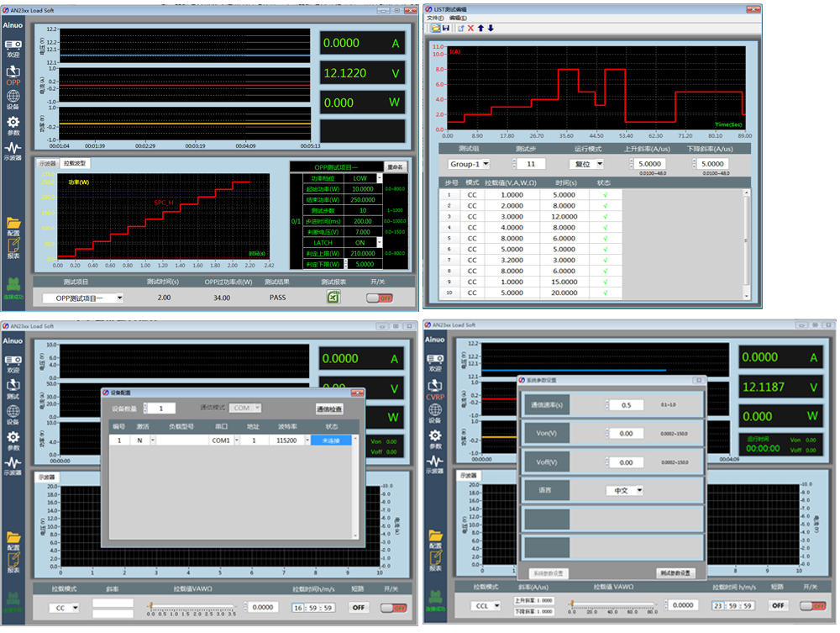Switch to the 拉载波型 tab

pyautogui.click(x=75, y=163)
